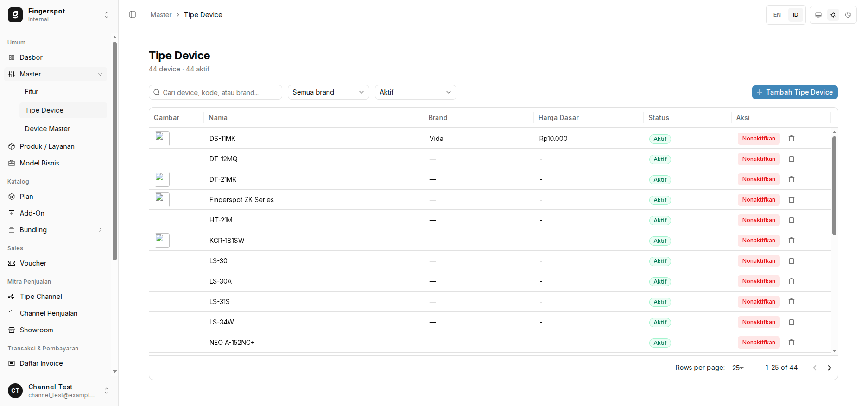
Task: Nonaktifkan the DT-21MK device
Action: pyautogui.click(x=759, y=179)
